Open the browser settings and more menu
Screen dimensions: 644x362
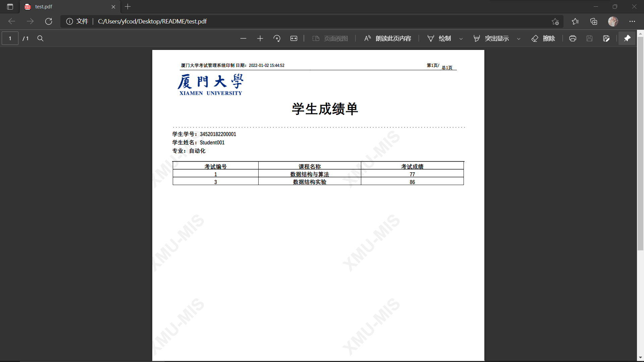(632, 21)
